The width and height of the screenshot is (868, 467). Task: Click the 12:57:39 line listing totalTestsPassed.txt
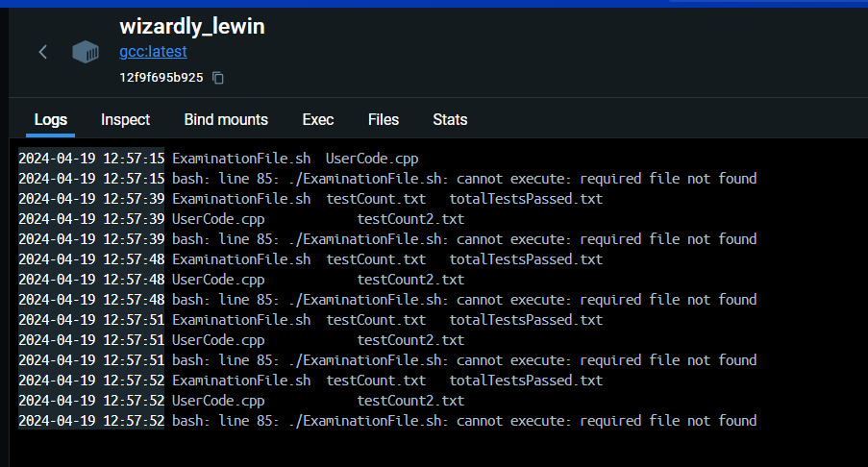pos(387,199)
